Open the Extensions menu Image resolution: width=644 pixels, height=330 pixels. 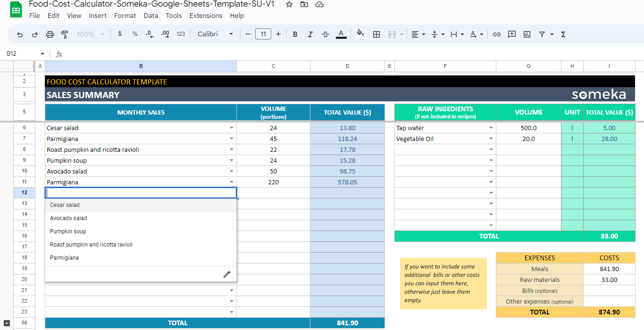point(206,16)
